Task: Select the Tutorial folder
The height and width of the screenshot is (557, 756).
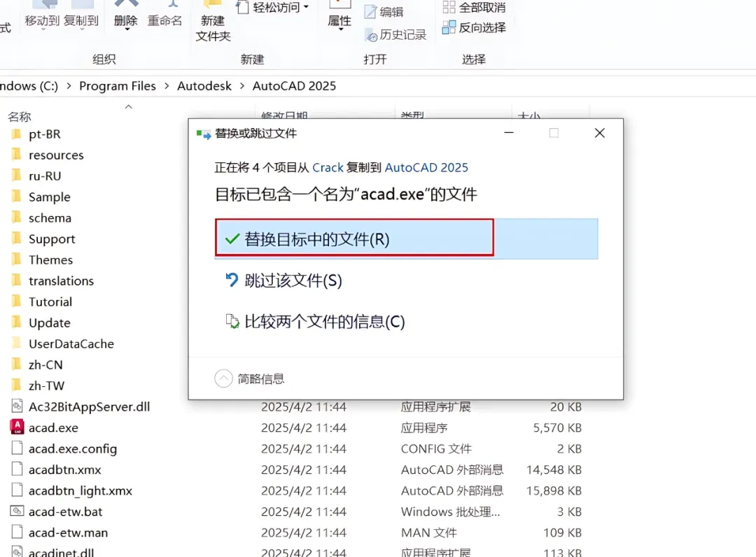Action: click(50, 302)
